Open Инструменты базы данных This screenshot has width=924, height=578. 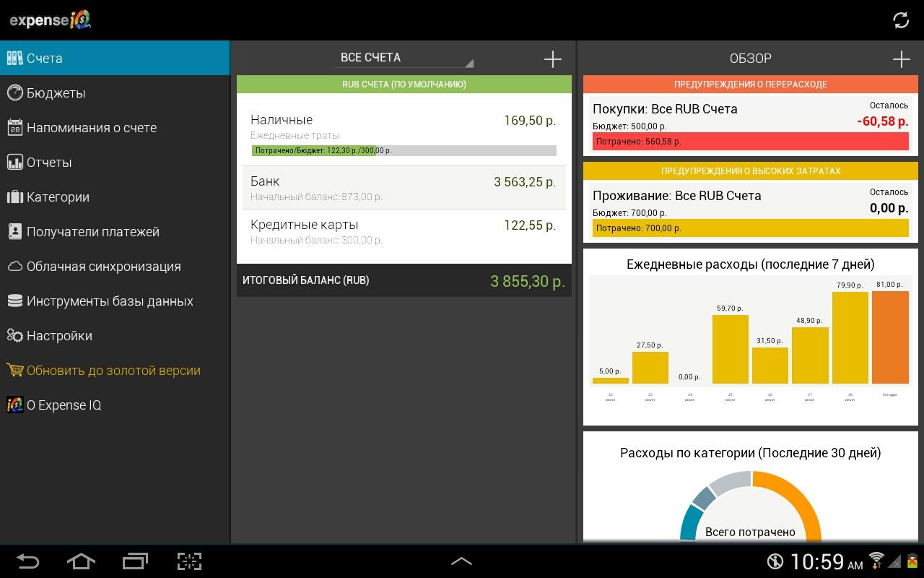tap(110, 301)
